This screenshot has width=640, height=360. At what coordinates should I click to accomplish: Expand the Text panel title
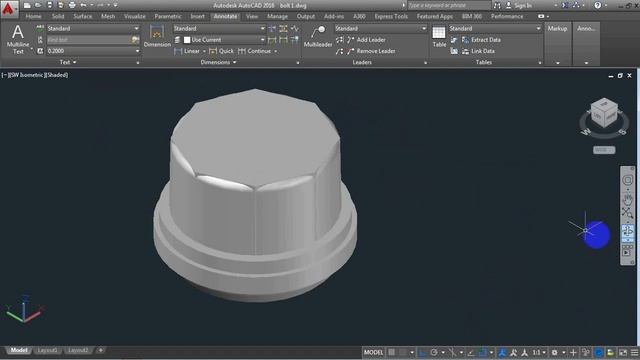[68, 62]
